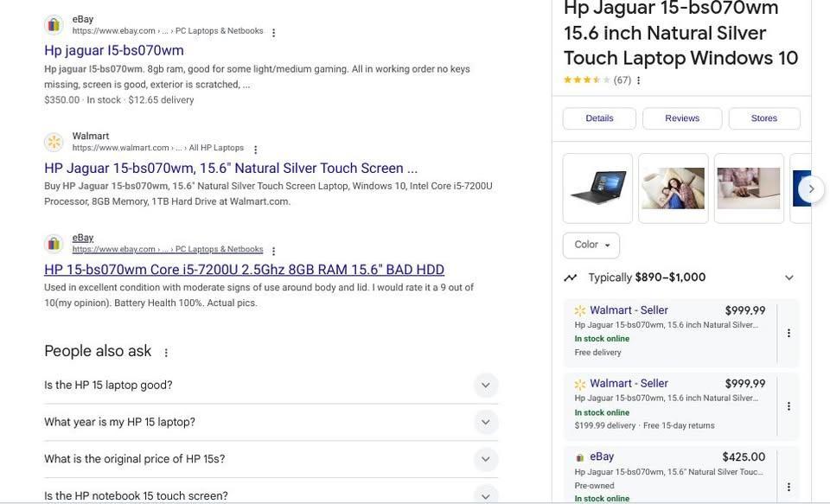Open the Walmart - Seller offer with free delivery
This screenshot has width=830, height=504.
(x=629, y=310)
